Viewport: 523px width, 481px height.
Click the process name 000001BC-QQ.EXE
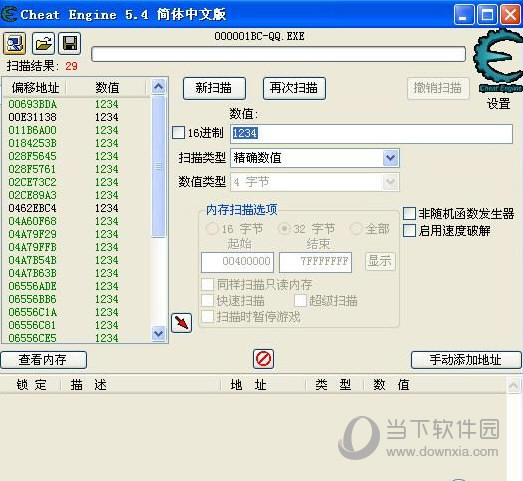coord(259,36)
